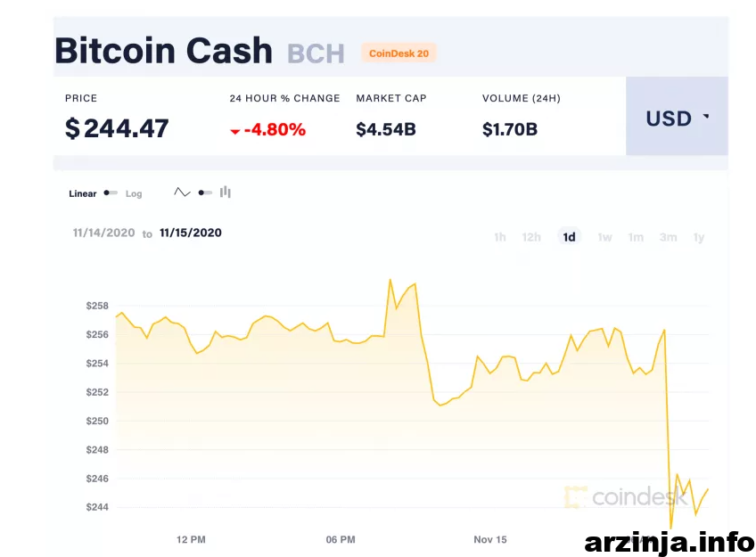Click the price chart peak near $258
The image size is (756, 557).
[x=390, y=279]
